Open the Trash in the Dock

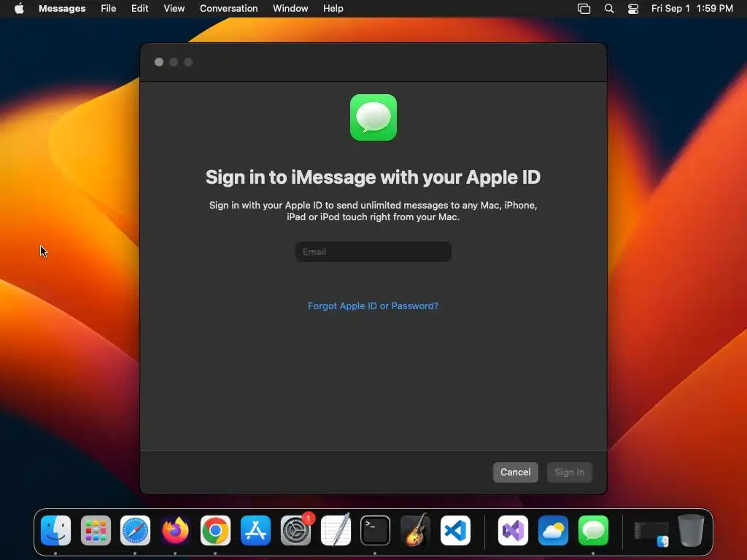pos(692,530)
